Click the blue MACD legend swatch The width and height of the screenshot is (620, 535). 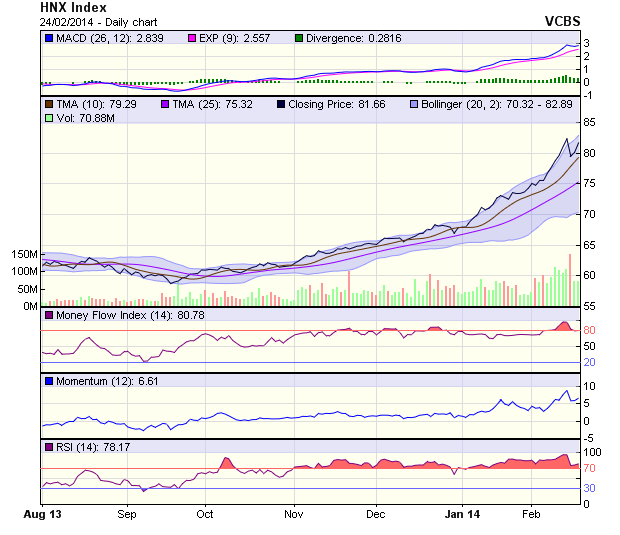click(48, 39)
